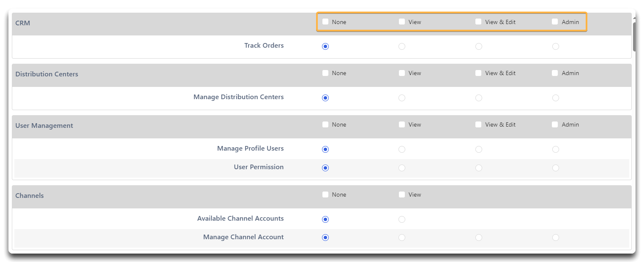Check User Management View checkbox
This screenshot has height=262, width=644.
[x=402, y=124]
